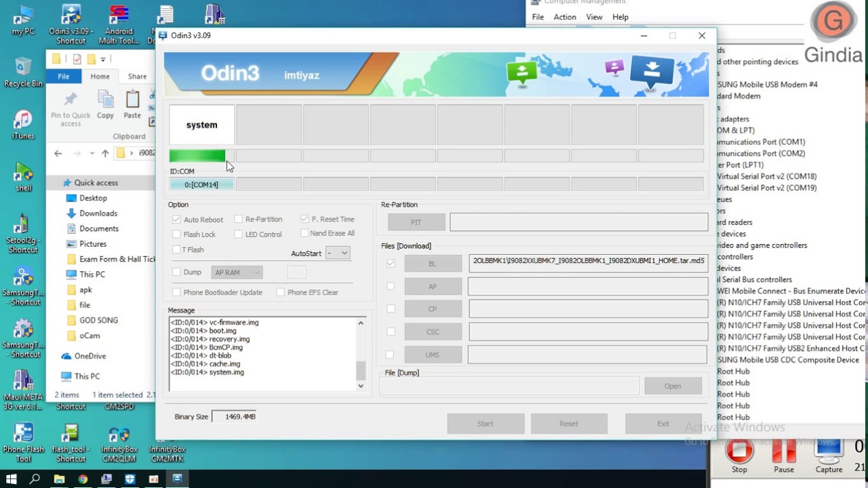Open the AutoStart dropdown
Screen dimensions: 868x488
(337, 253)
